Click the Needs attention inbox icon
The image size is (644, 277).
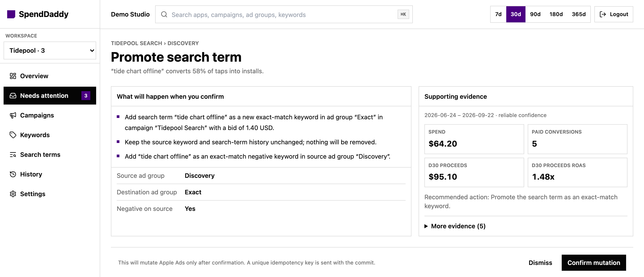(13, 96)
